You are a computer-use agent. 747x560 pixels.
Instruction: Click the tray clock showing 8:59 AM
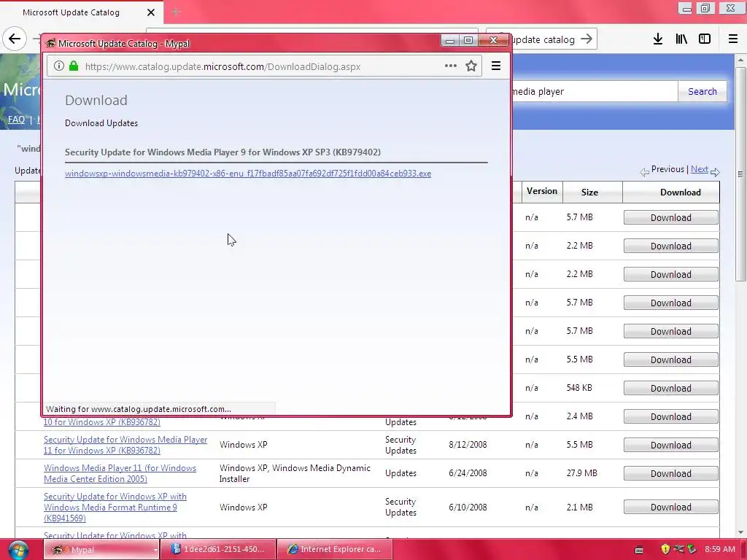coord(720,549)
